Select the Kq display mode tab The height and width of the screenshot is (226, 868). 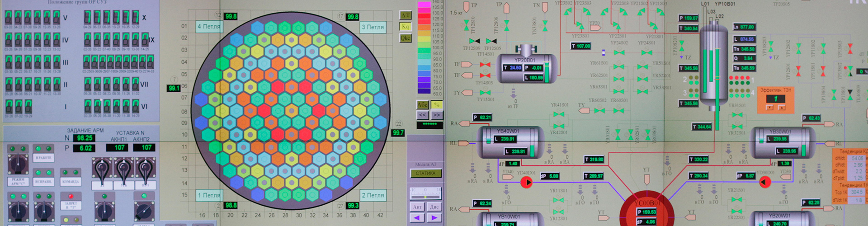pyautogui.click(x=405, y=27)
